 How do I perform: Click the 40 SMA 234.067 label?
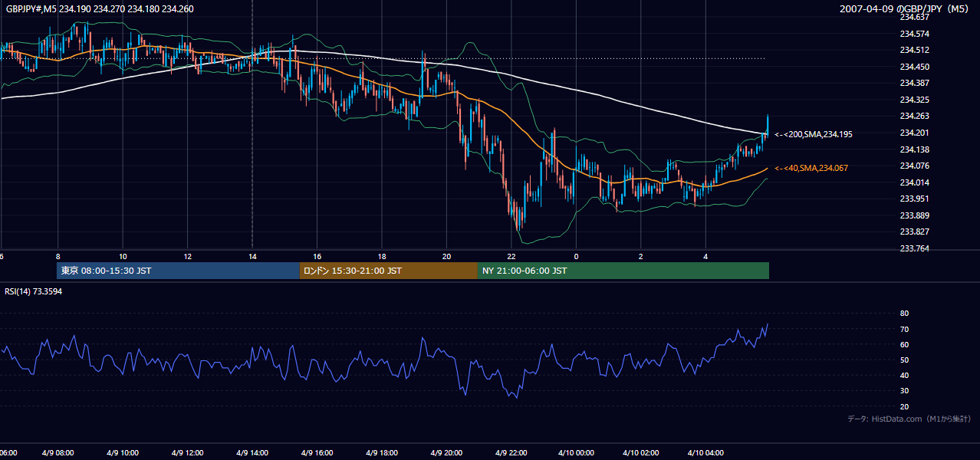click(x=811, y=168)
